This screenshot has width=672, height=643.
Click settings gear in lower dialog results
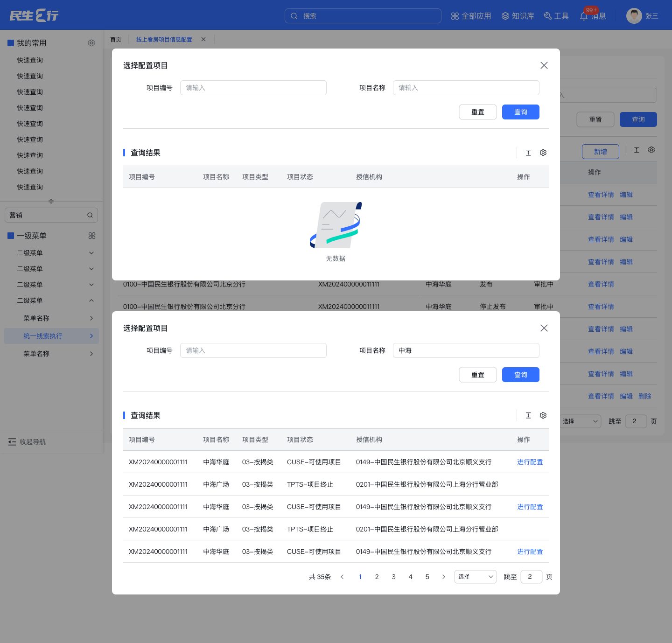pyautogui.click(x=543, y=415)
